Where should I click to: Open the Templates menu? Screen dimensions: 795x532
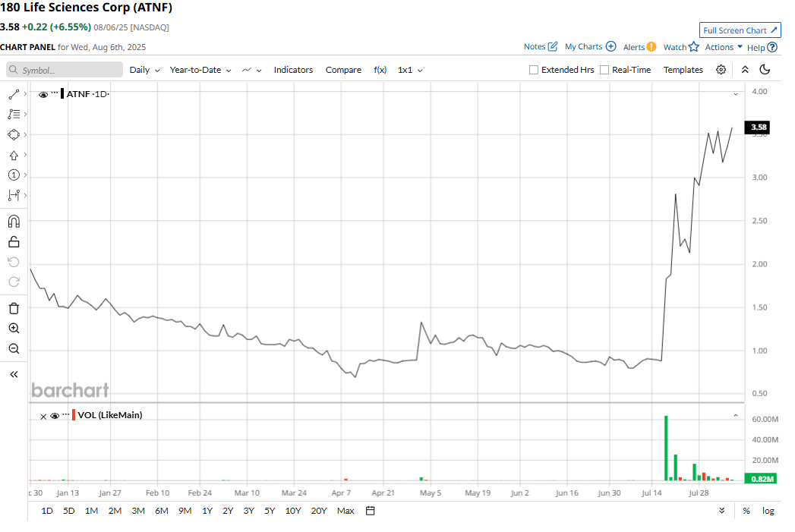tap(683, 70)
